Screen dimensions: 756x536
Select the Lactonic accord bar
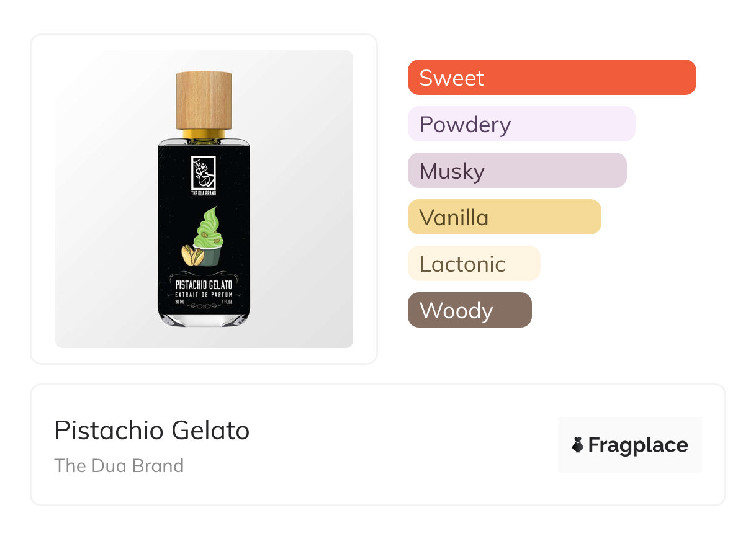[474, 264]
